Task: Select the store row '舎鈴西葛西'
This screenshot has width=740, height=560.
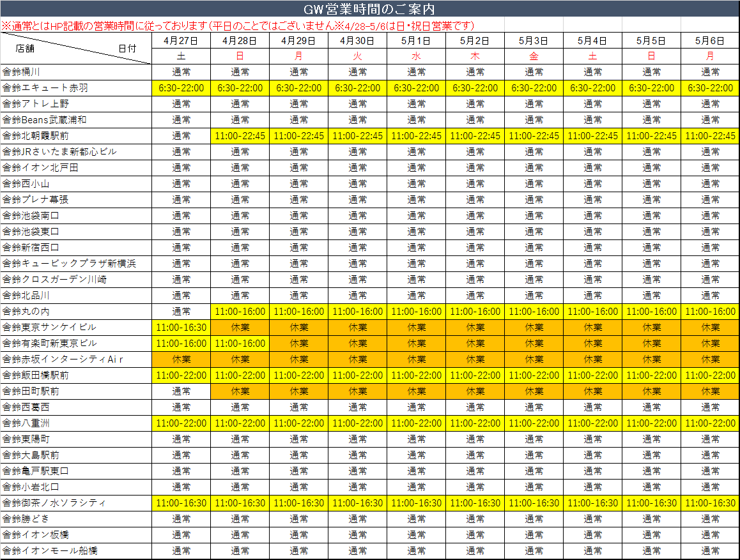Action: (370, 407)
